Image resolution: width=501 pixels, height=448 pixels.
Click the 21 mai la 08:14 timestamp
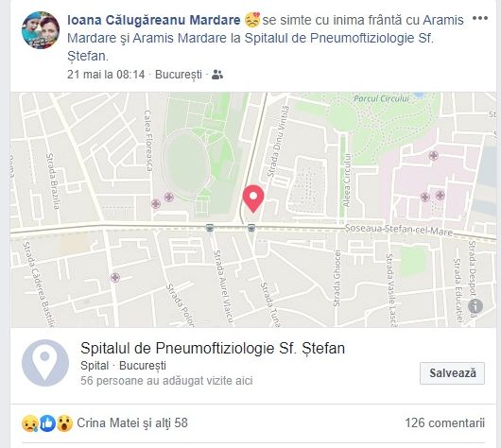pos(106,75)
